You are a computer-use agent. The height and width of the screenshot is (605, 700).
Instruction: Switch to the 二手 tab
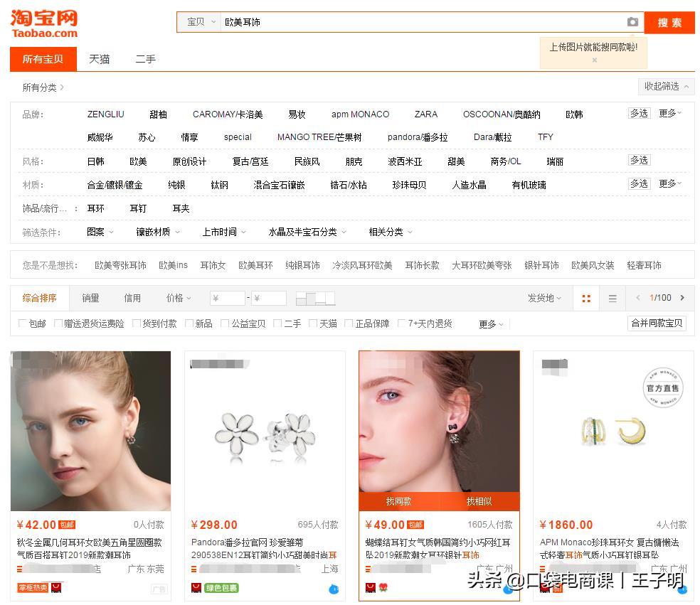[146, 59]
